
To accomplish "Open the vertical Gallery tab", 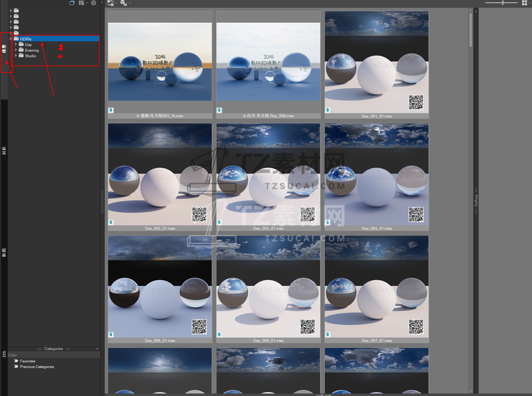I will coord(476,200).
